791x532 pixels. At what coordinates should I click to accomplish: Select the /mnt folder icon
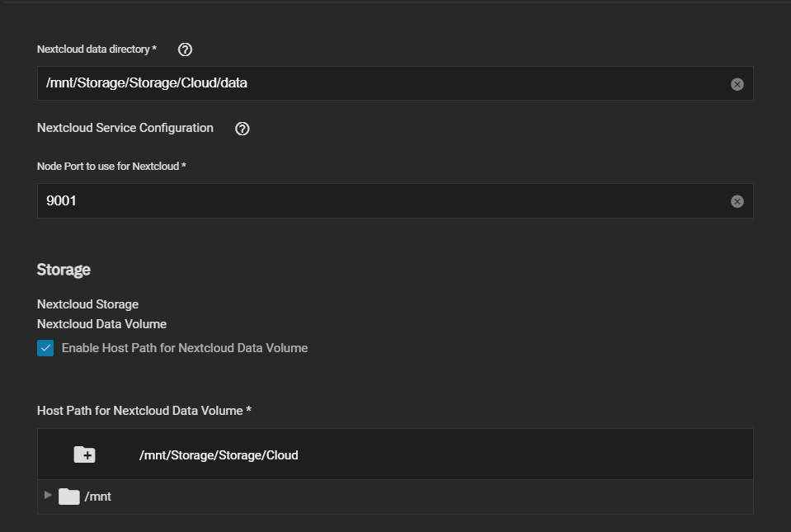[x=69, y=497]
